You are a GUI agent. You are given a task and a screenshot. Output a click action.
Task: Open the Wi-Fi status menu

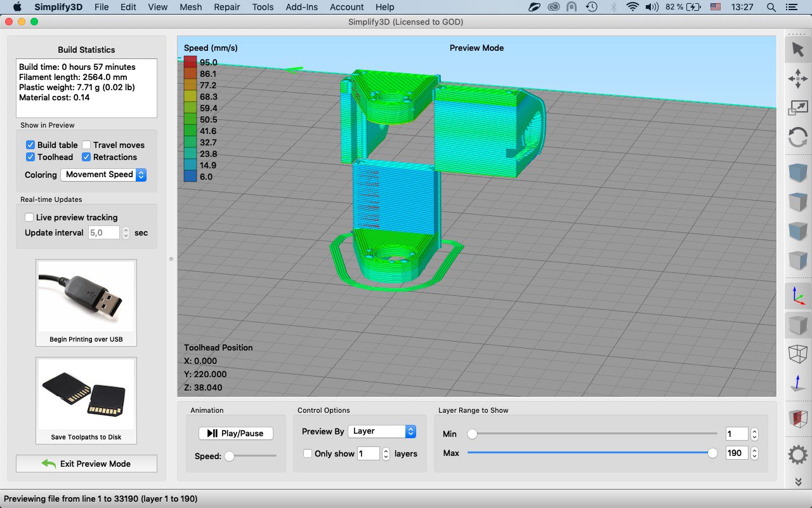632,7
